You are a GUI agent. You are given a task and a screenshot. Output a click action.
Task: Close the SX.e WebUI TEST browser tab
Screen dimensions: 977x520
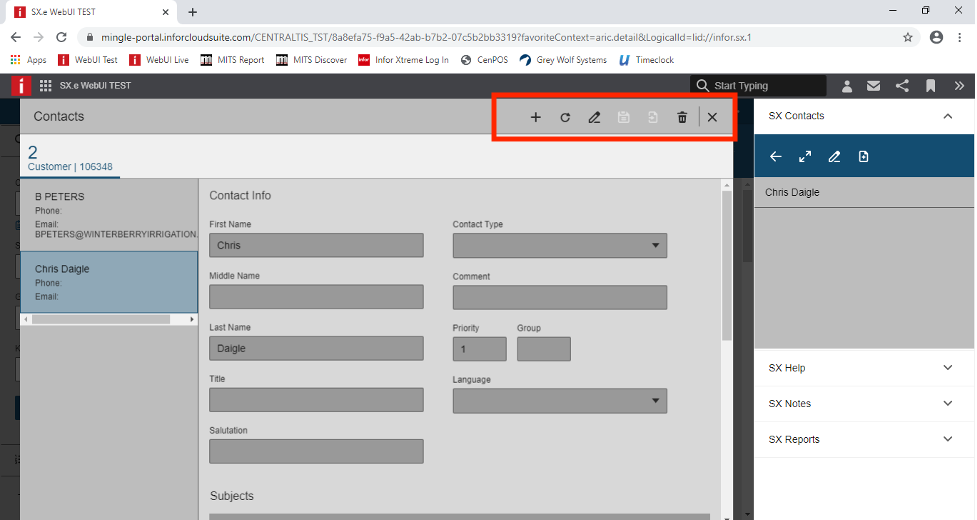165,12
